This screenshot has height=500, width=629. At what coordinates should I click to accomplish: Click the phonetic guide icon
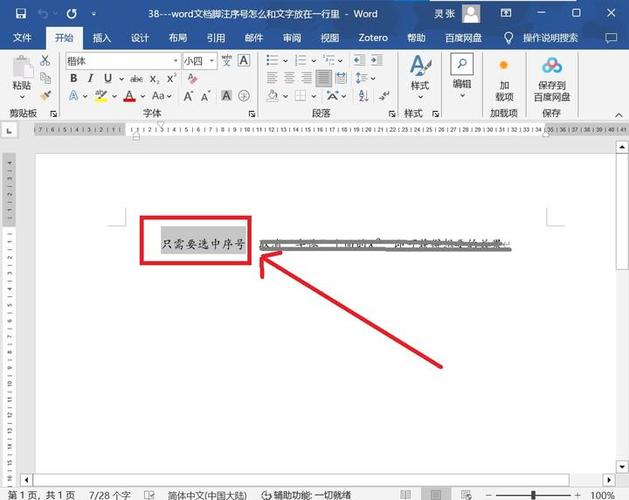227,61
